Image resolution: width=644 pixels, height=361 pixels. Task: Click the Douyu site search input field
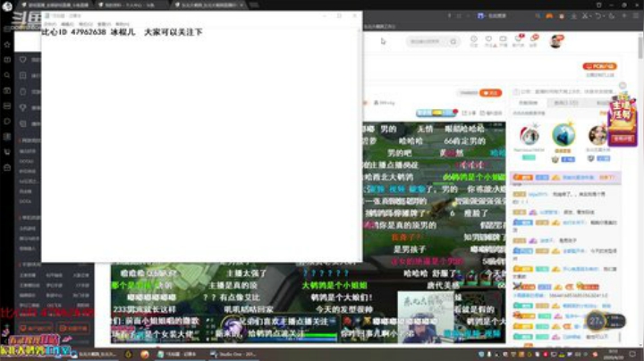[428, 41]
